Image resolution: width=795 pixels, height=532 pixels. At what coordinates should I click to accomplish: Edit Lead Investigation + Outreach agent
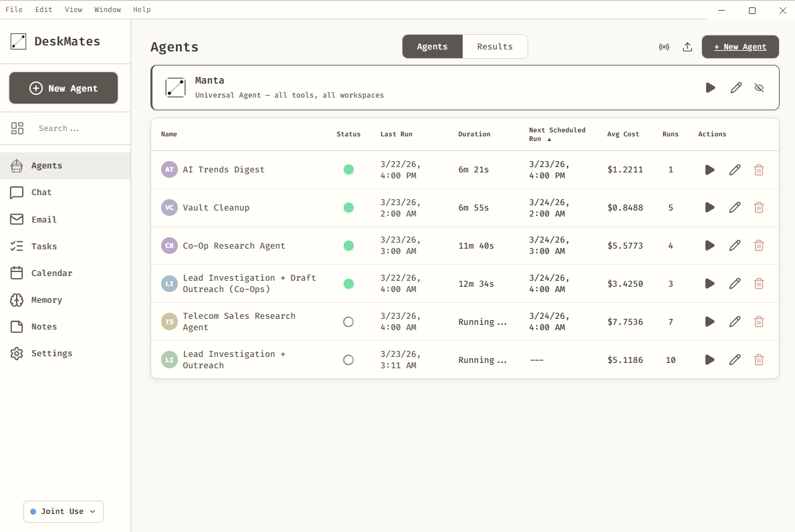[x=735, y=360]
